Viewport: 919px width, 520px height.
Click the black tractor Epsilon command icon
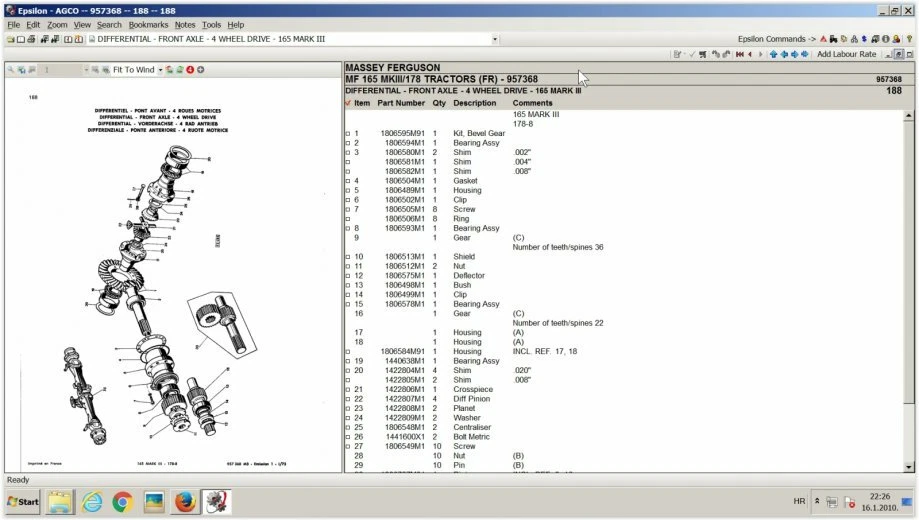pyautogui.click(x=833, y=39)
